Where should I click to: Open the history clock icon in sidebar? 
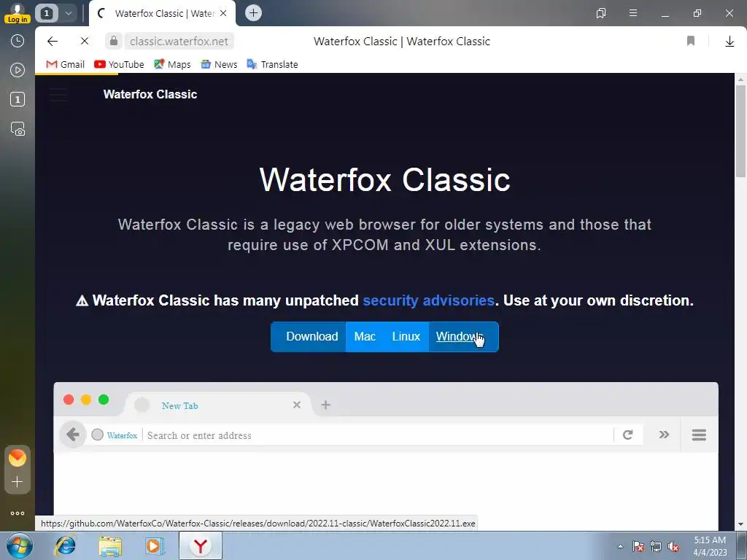pos(18,41)
